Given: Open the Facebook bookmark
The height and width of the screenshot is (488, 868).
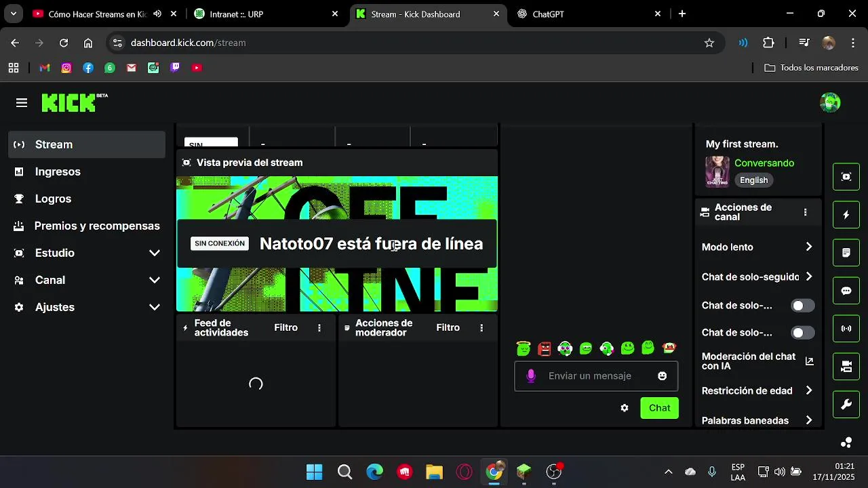Looking at the screenshot, I should [x=88, y=68].
